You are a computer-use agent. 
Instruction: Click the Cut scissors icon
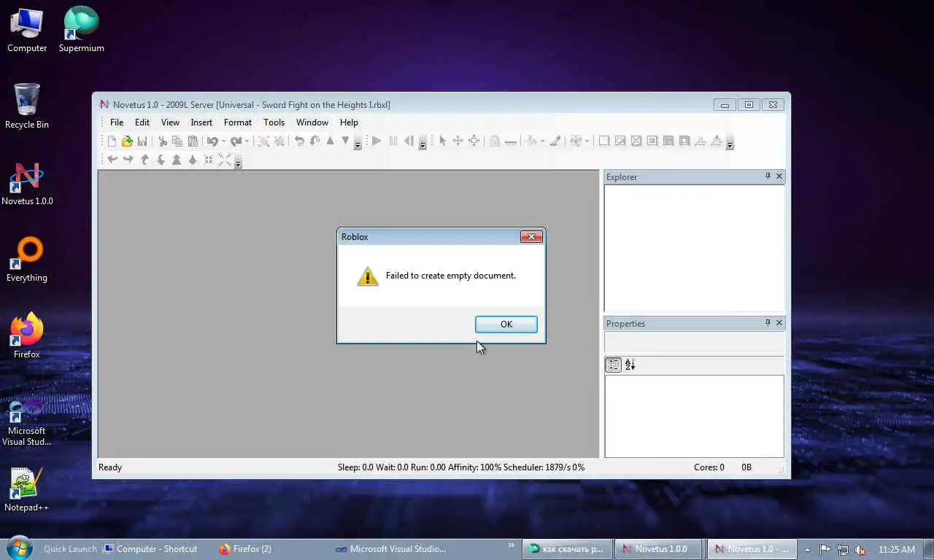(162, 141)
